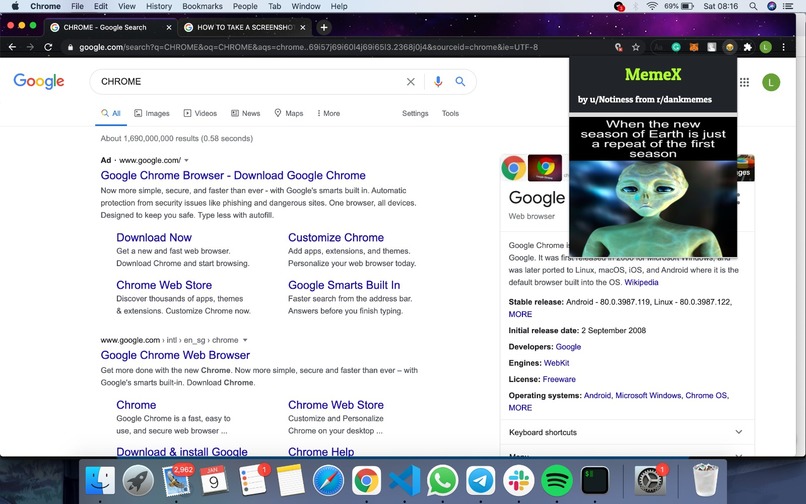Viewport: 806px width, 504px height.
Task: Open Telegram from the Dock
Action: (x=481, y=481)
